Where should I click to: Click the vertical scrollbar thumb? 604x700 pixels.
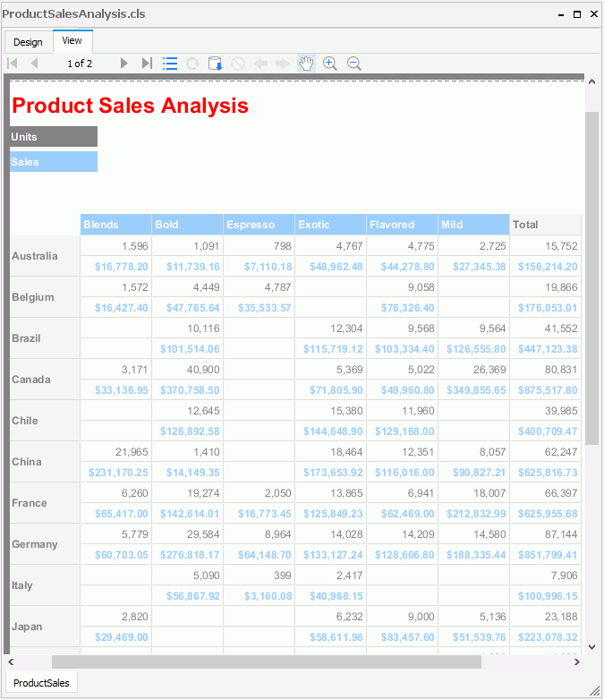(x=592, y=277)
